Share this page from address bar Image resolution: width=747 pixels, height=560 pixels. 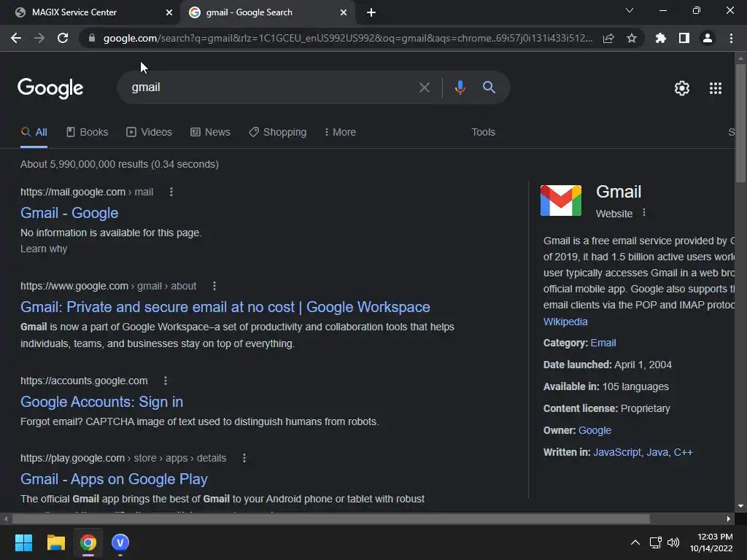608,38
